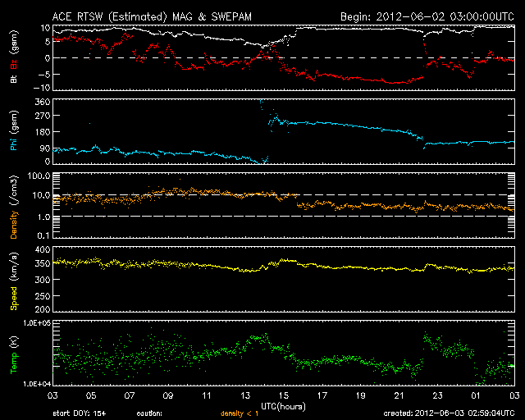Screen dimensions: 525x420
Task: Select the 180 tick on the Phi axis
Action: pos(43,131)
